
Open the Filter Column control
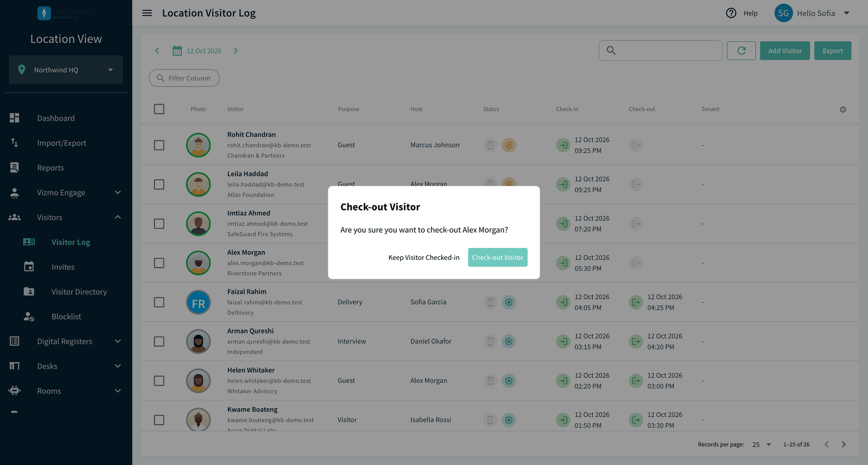pos(184,78)
